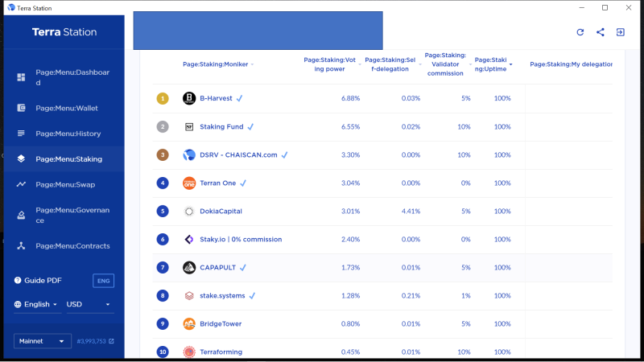
Task: Open Staky.io | 0% commission validator link
Action: [241, 239]
